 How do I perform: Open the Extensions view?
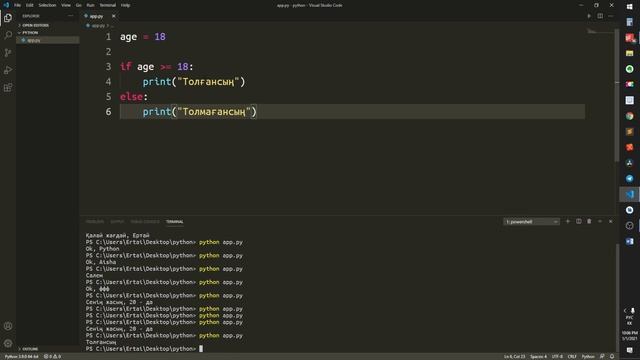[8, 88]
